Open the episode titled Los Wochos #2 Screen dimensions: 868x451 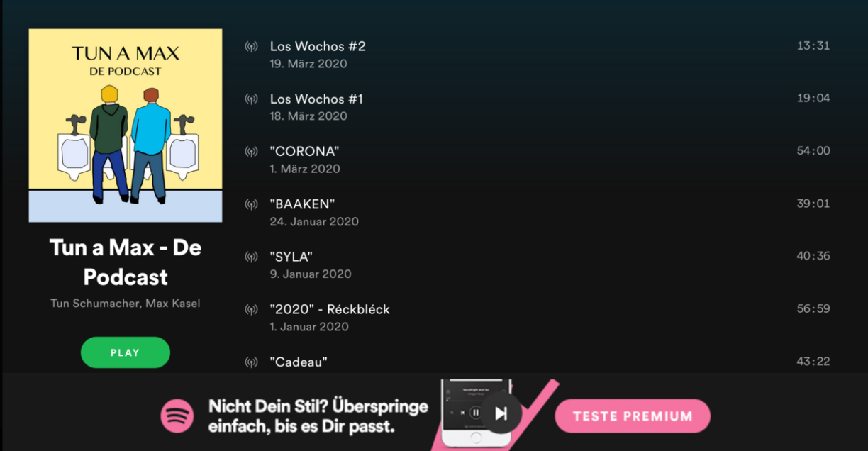coord(318,47)
